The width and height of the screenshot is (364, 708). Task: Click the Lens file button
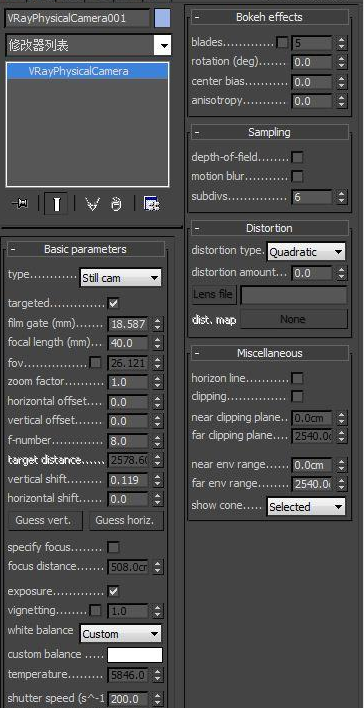[214, 295]
